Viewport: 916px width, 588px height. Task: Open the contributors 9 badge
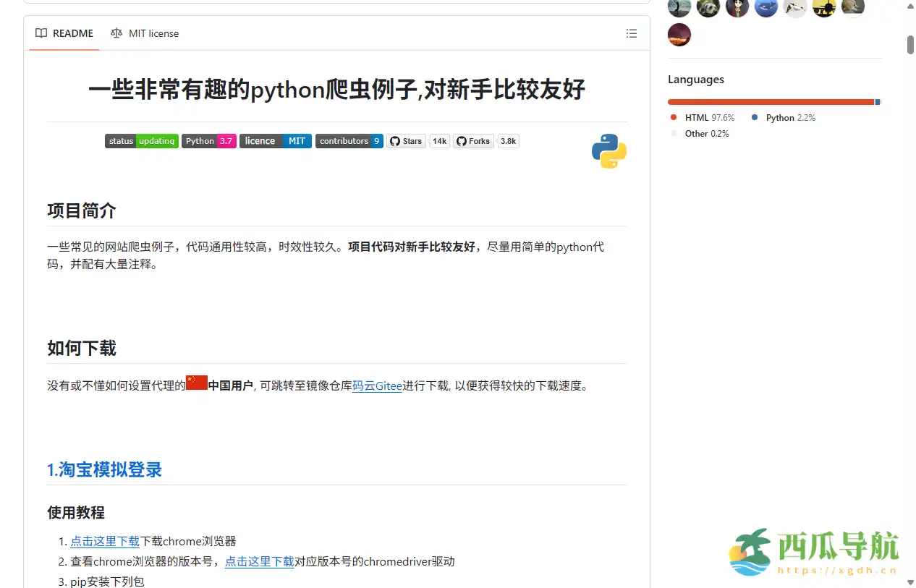click(x=349, y=141)
